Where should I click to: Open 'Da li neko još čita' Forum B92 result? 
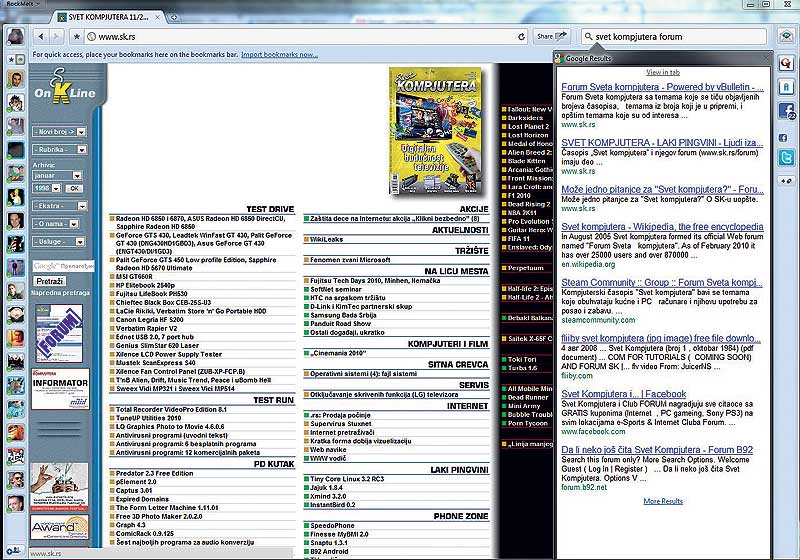(657, 450)
